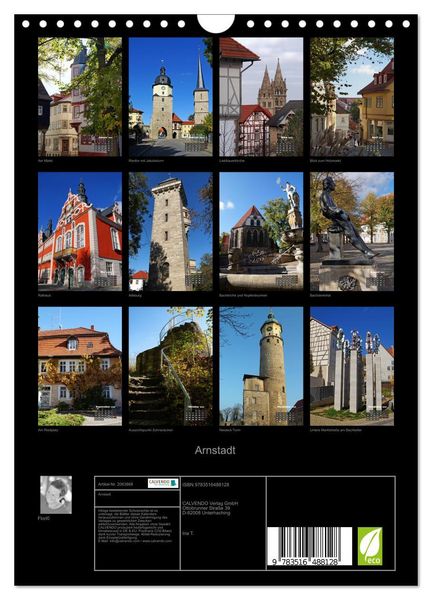Image resolution: width=432 pixels, height=600 pixels.
Task: Open the red Rathaus building photo
Action: pyautogui.click(x=80, y=231)
